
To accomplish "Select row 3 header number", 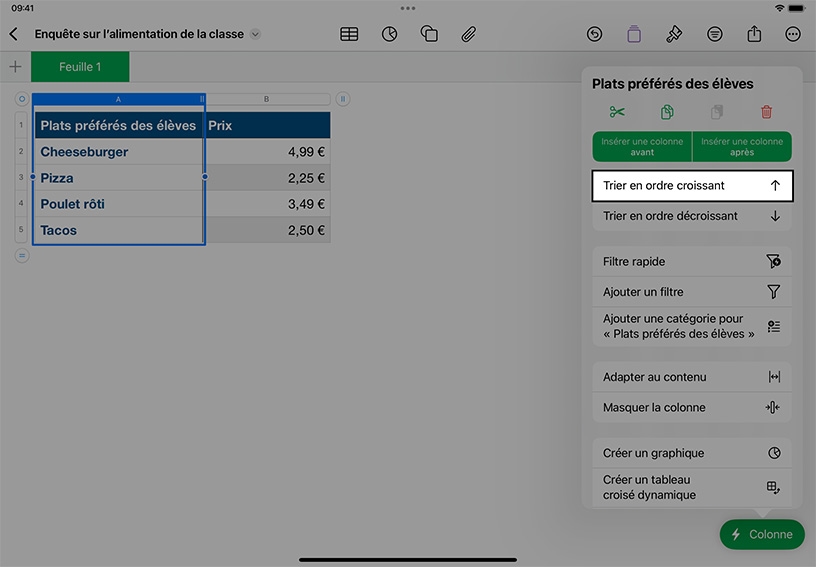I will (x=21, y=177).
